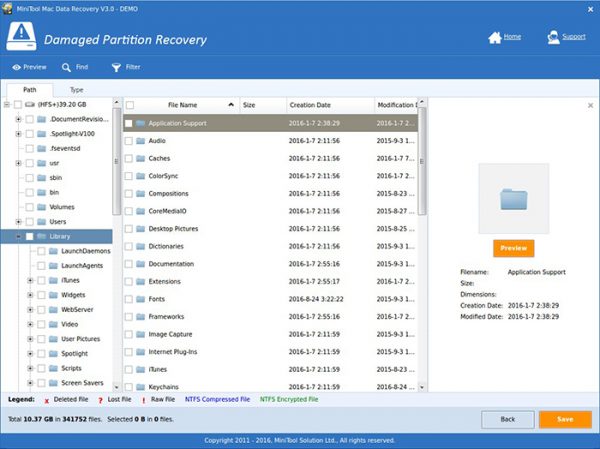
Task: Sort by Creation Date column header
Action: [x=330, y=105]
